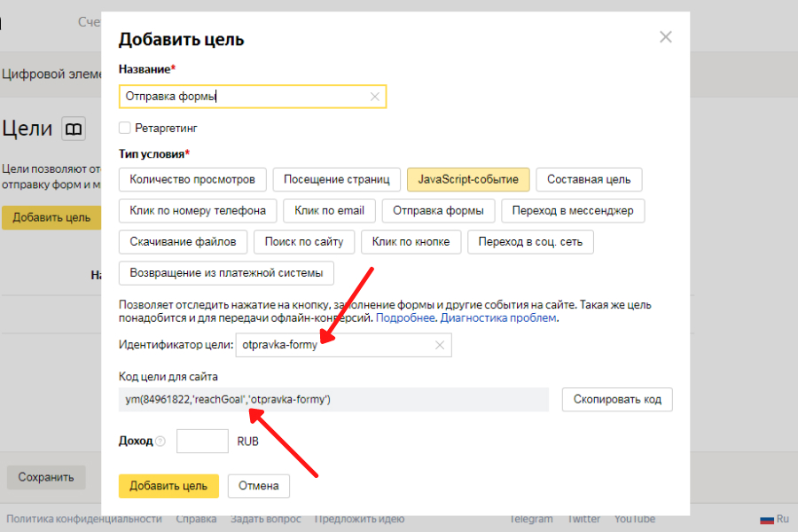Choose Клик по номеру телефона option
The width and height of the screenshot is (798, 532).
[198, 211]
